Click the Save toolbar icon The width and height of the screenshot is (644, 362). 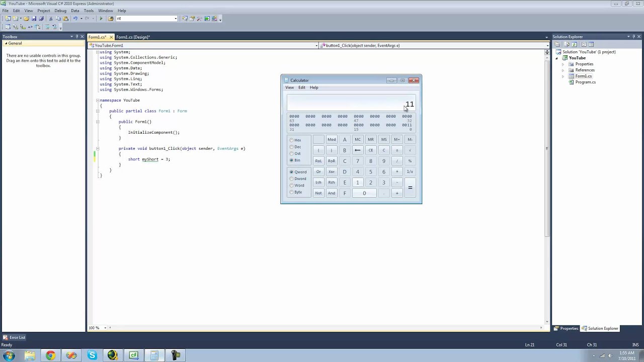pyautogui.click(x=34, y=19)
